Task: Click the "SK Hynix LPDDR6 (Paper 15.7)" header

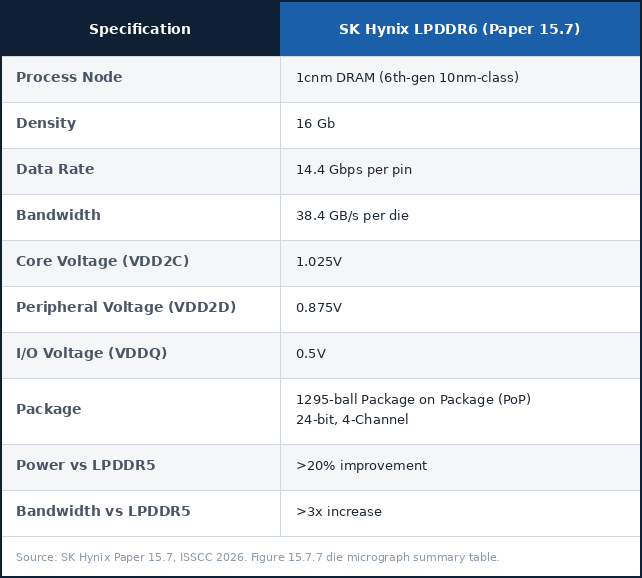Action: 459,29
